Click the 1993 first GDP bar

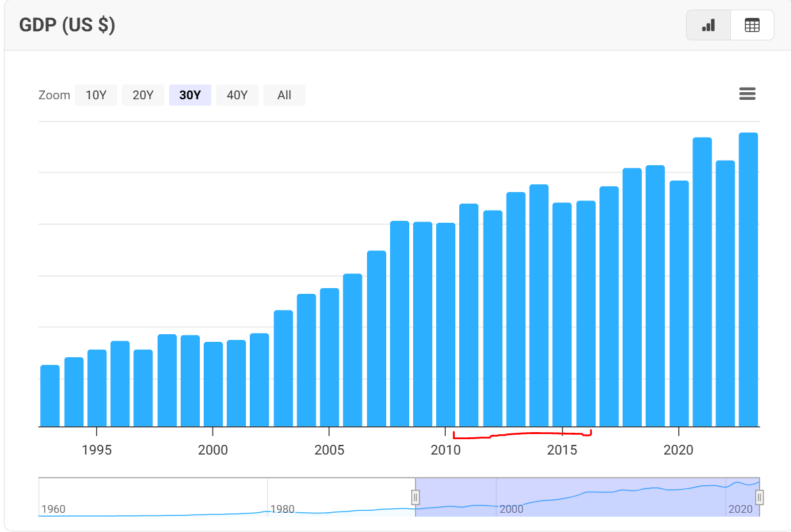50,396
